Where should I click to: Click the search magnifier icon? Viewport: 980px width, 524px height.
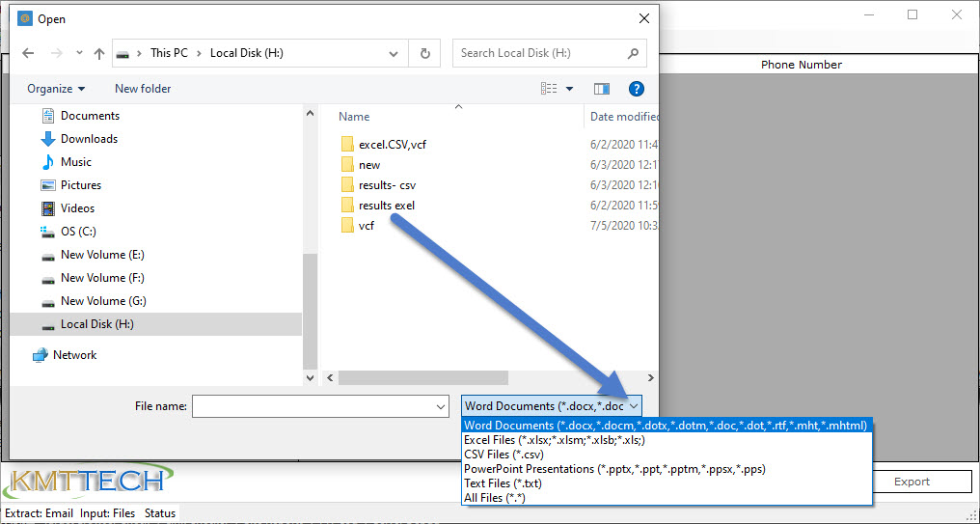point(634,54)
